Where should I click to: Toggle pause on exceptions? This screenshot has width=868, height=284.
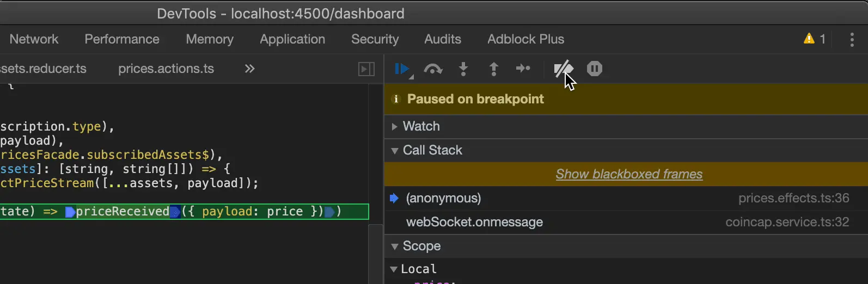[594, 69]
